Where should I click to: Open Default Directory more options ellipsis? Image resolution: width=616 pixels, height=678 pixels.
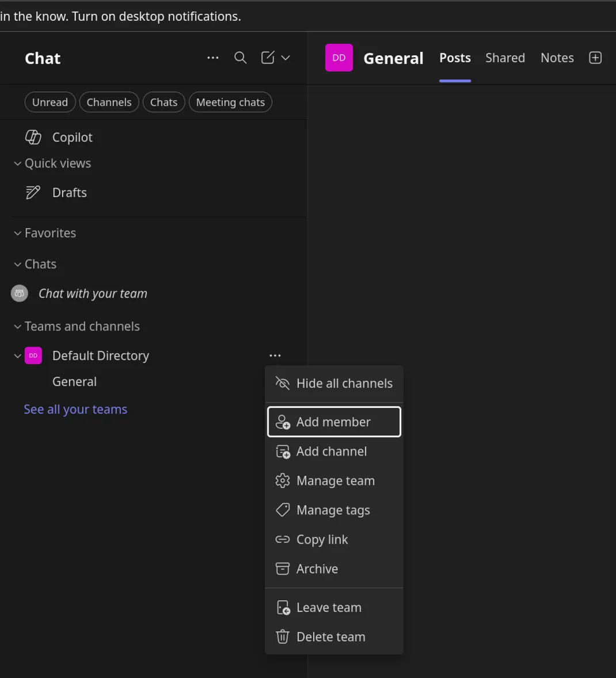[x=275, y=355]
